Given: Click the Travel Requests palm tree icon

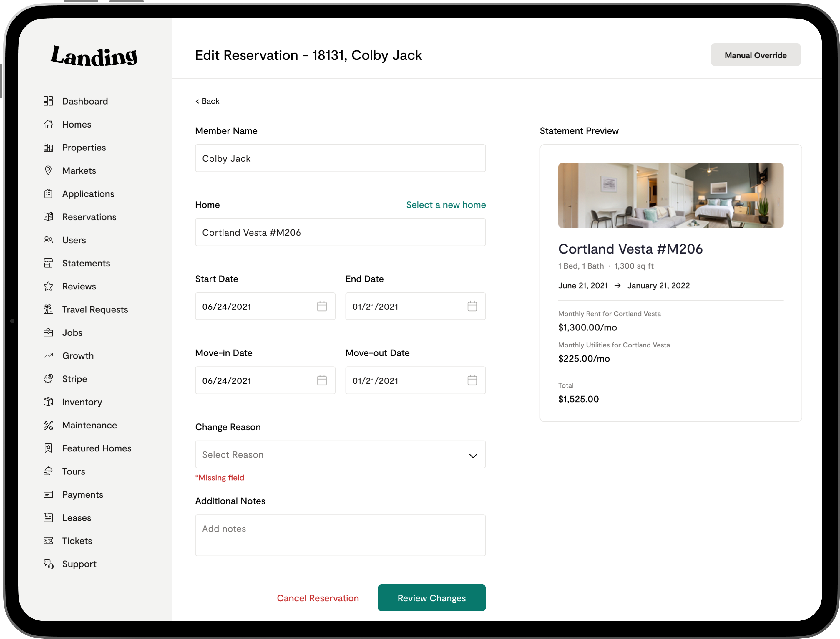Looking at the screenshot, I should tap(48, 309).
